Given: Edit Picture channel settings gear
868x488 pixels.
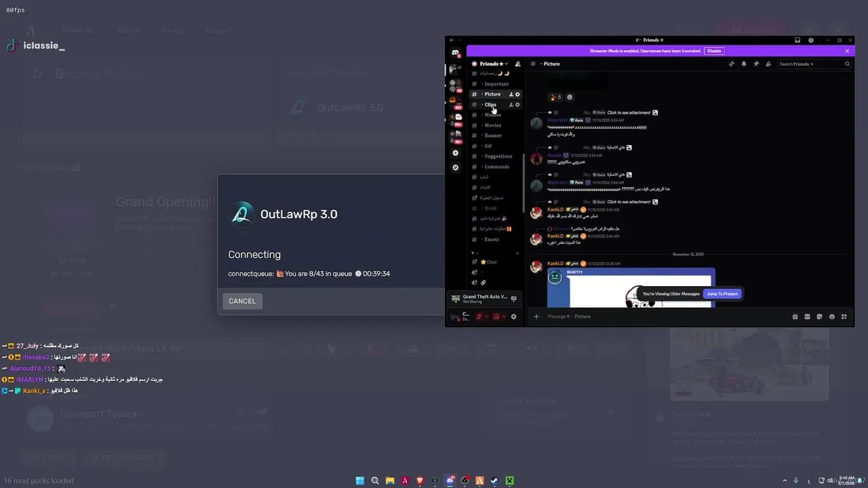Looking at the screenshot, I should point(517,94).
